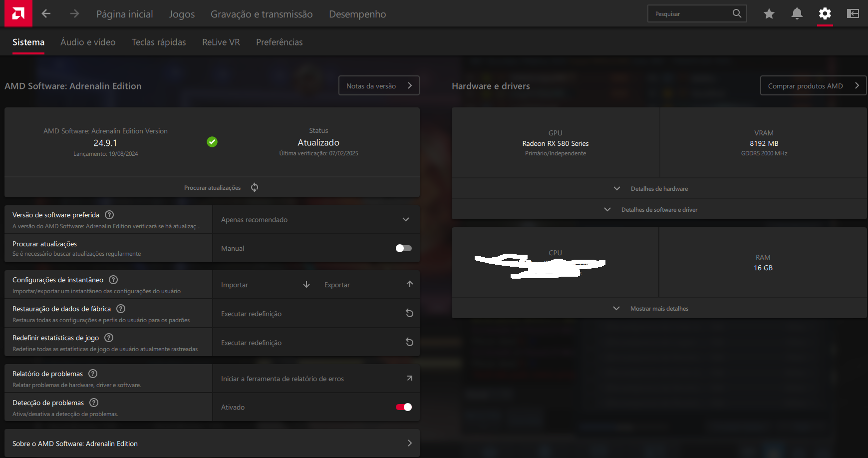Switch to Áudio e vídeo sub-tab
The image size is (868, 458).
tap(88, 42)
